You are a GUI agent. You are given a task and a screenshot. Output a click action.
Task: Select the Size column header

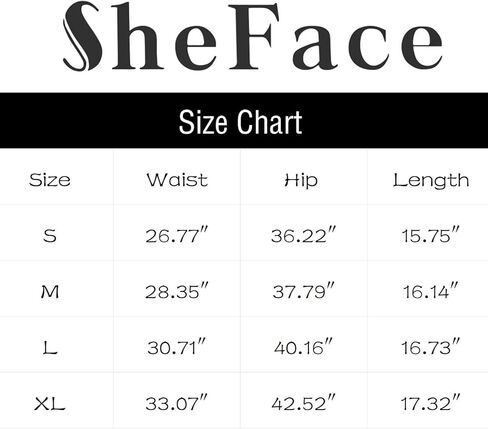[x=50, y=180]
